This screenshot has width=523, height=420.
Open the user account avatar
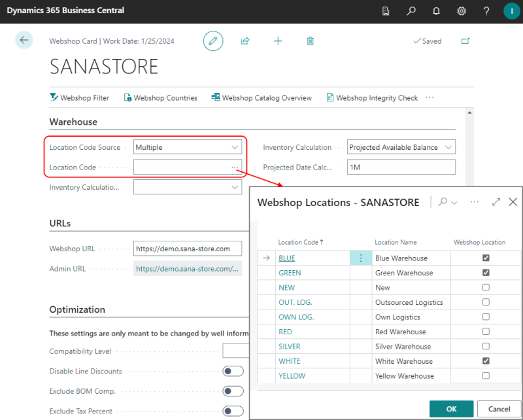(x=512, y=11)
